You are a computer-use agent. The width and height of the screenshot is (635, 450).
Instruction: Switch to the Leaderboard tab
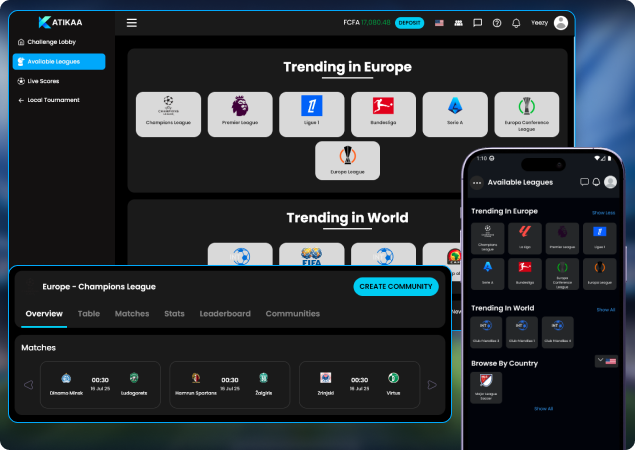[x=225, y=314]
